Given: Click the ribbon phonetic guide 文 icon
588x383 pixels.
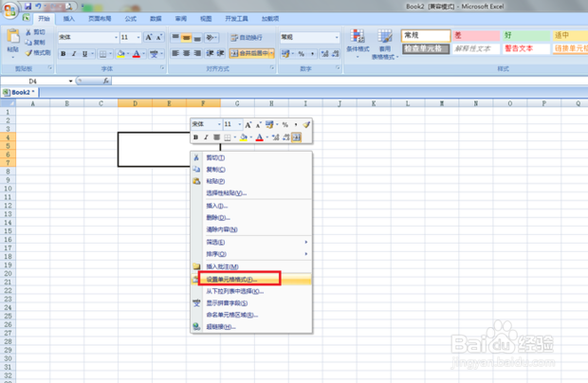Looking at the screenshot, I should coord(155,54).
